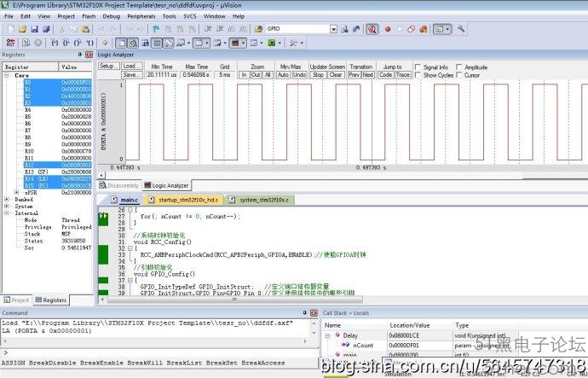This screenshot has height=378, width=588.
Task: Click the Save... button
Action: click(131, 75)
